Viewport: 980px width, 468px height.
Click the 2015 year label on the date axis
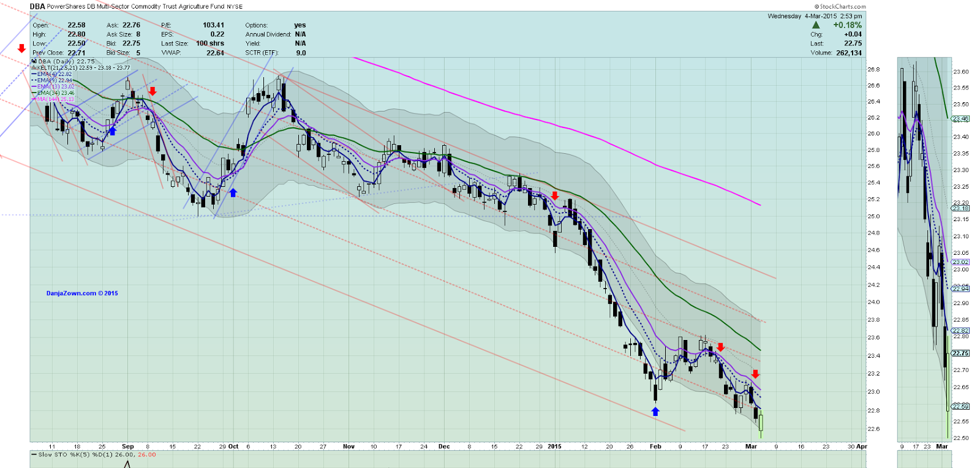(x=554, y=447)
